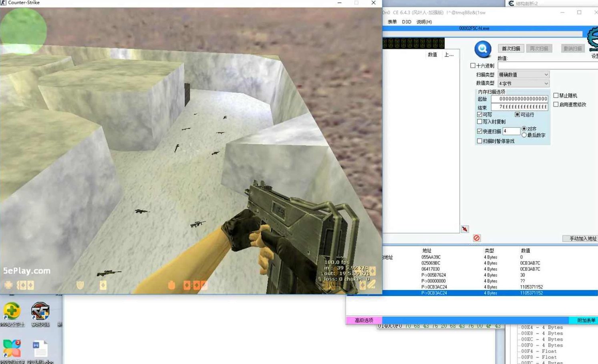Viewport: 598px width, 364px height.
Task: Open the D3D menu
Action: (x=406, y=22)
